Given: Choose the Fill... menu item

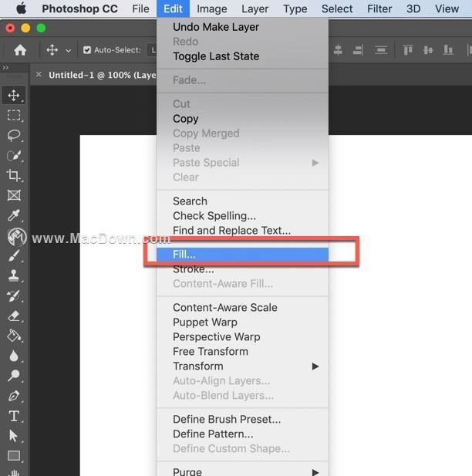Looking at the screenshot, I should point(242,255).
